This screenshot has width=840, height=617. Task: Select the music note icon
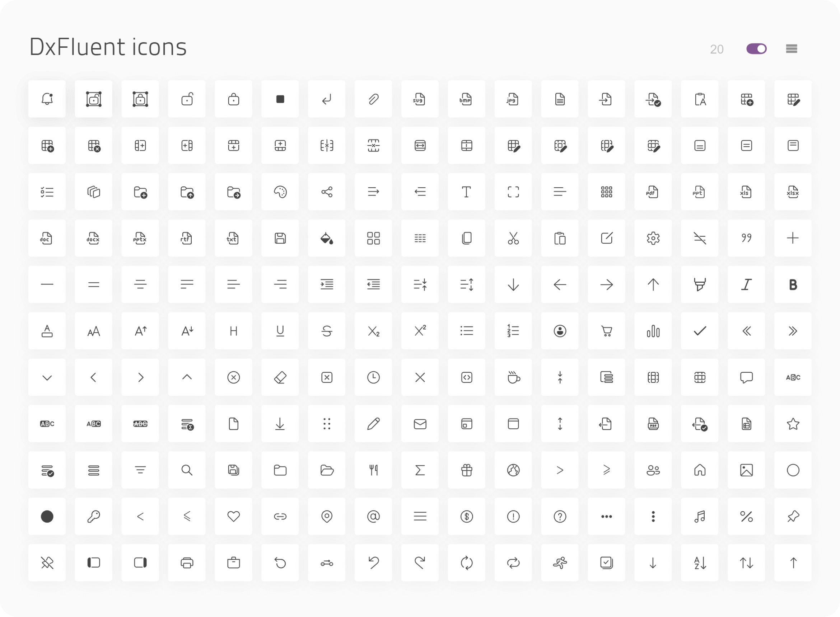(700, 517)
